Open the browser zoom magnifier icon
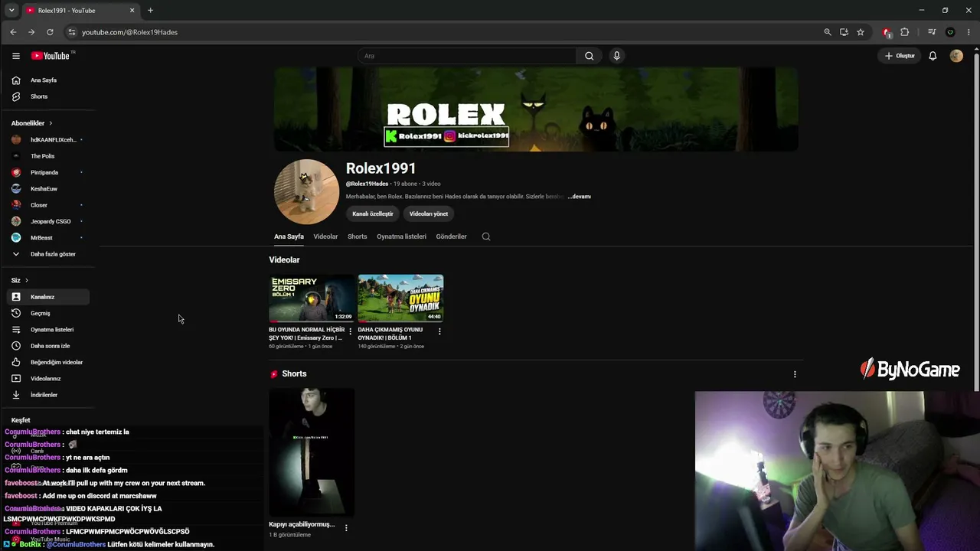Screen dimensions: 980x551 828,32
